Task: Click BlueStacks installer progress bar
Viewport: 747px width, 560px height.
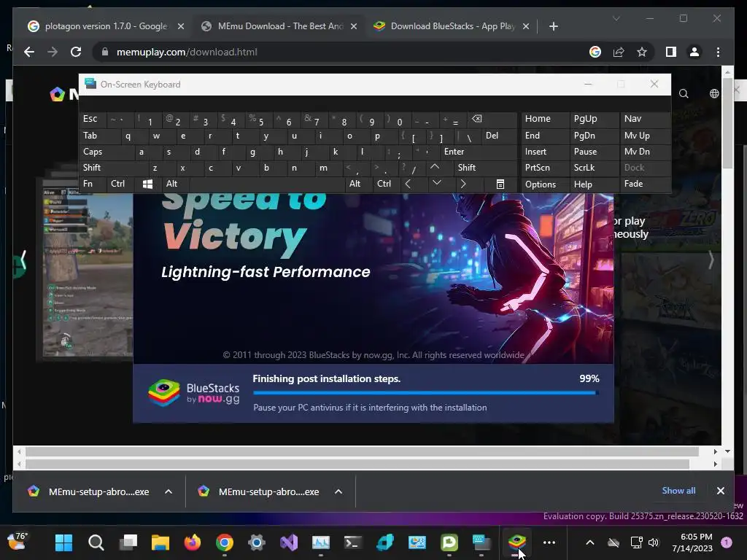Action: coord(426,393)
